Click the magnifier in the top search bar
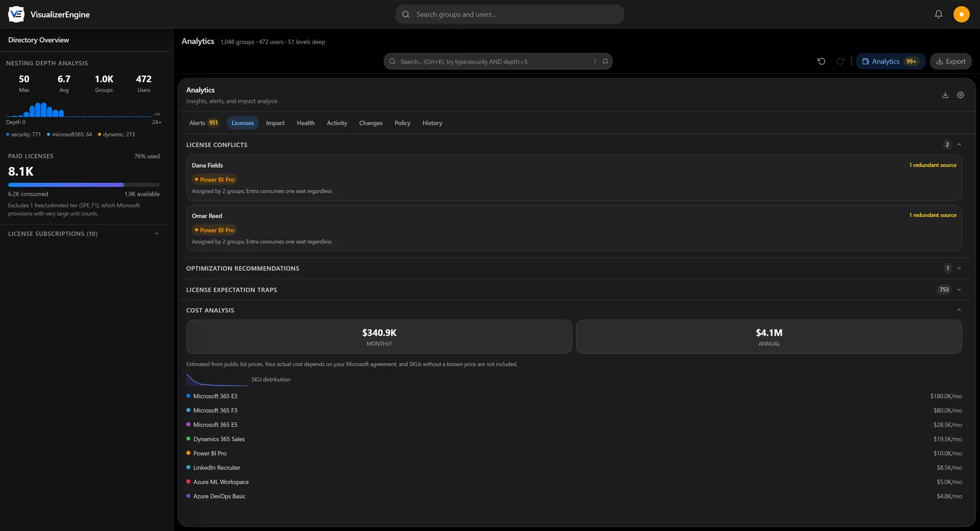The height and width of the screenshot is (531, 980). pos(406,14)
